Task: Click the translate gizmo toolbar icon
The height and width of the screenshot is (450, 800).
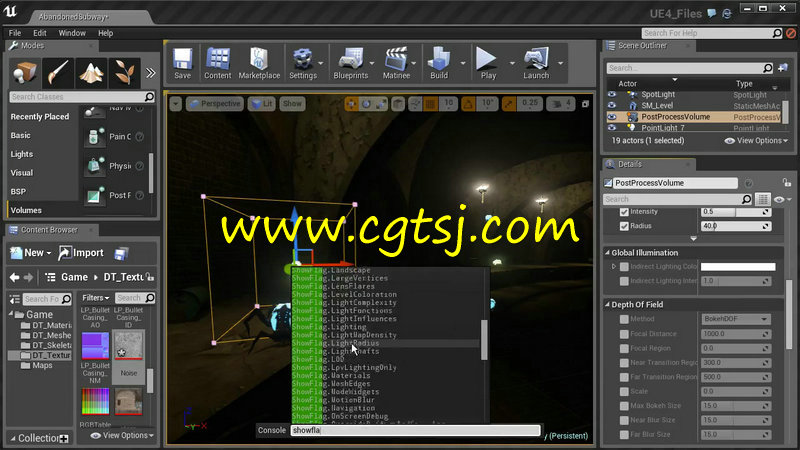Action: [351, 104]
